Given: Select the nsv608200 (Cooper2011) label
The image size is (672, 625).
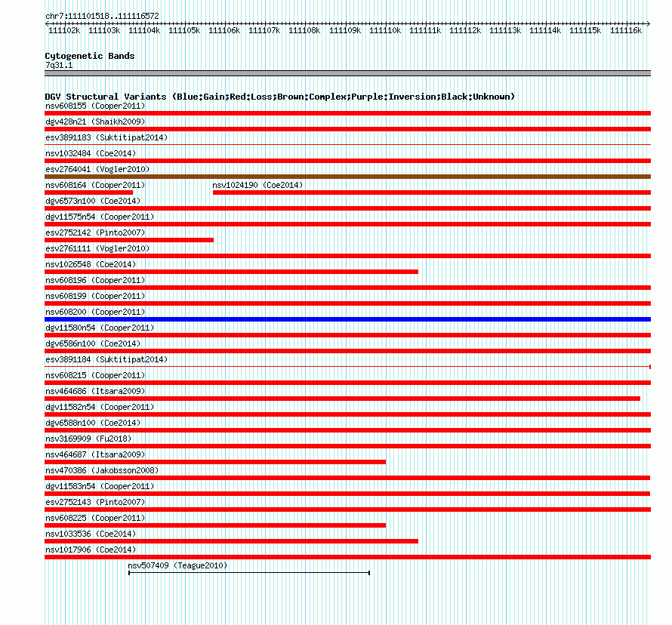Looking at the screenshot, I should (x=95, y=312).
